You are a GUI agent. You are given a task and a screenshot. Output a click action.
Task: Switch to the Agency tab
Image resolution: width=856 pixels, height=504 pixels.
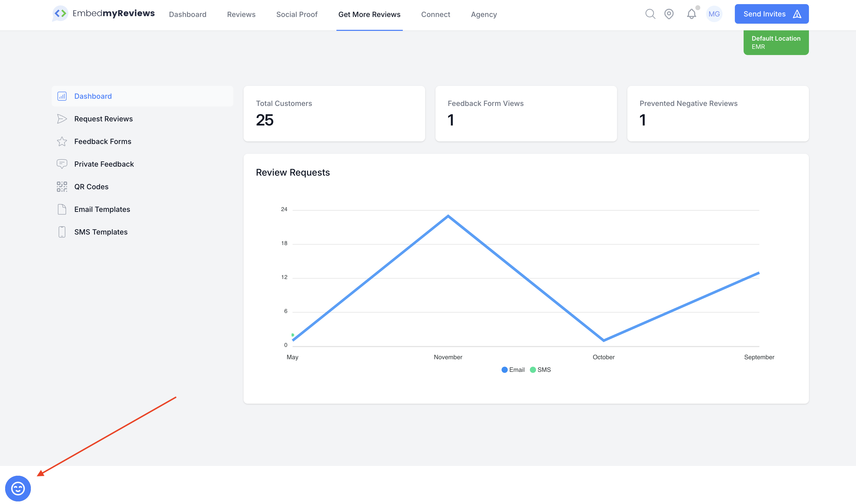[x=484, y=14]
